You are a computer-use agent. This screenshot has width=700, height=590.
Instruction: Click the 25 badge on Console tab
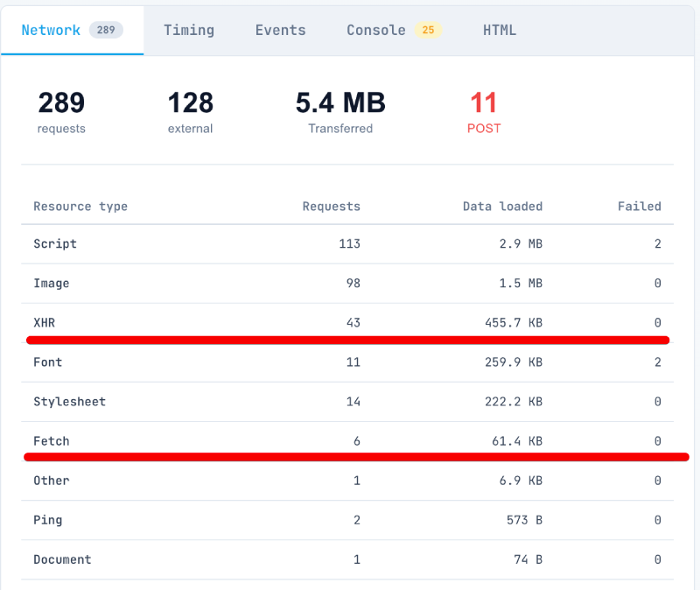[x=428, y=30]
